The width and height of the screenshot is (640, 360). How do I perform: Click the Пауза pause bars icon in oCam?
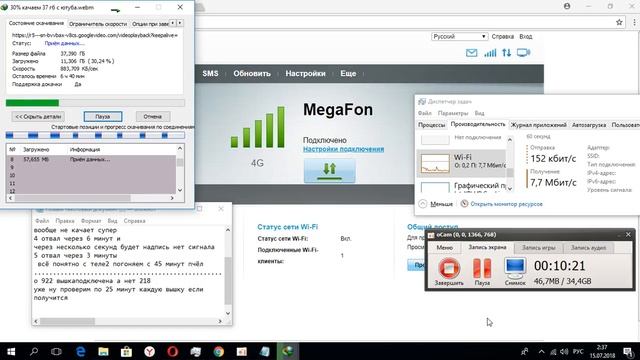coord(482,268)
